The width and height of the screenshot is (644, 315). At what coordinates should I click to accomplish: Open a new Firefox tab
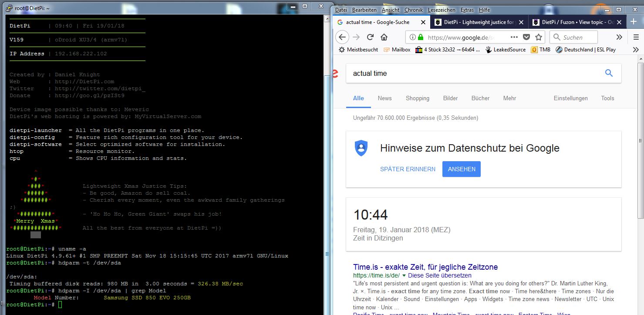(x=634, y=22)
